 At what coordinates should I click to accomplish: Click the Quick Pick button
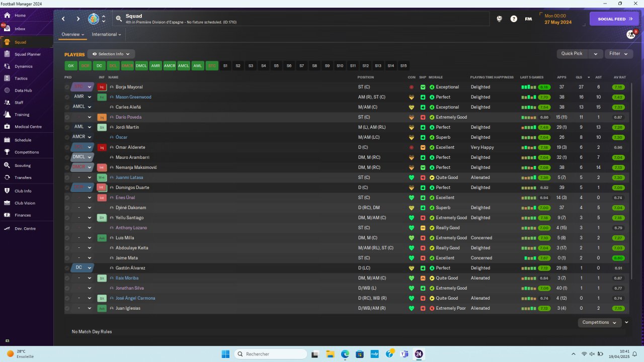tap(572, 54)
